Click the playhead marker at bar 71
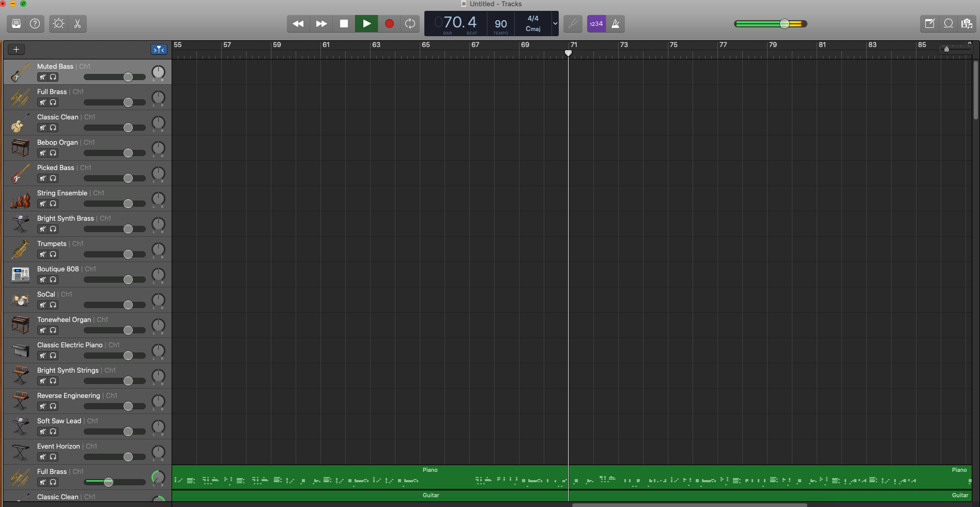 click(x=568, y=53)
